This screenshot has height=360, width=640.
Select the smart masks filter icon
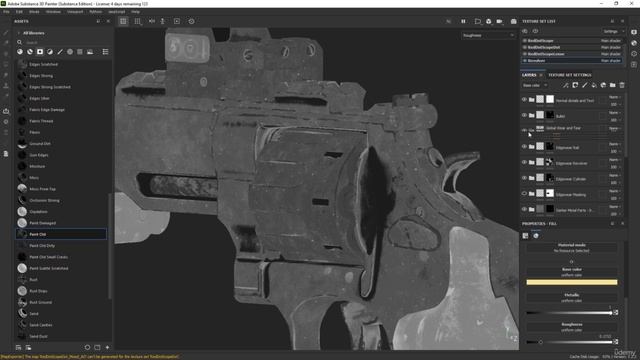point(40,52)
